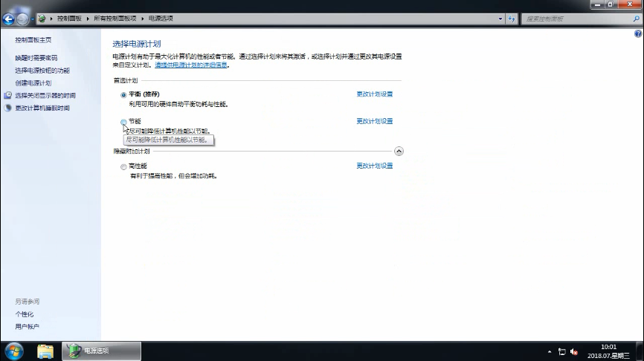This screenshot has height=361, width=644.
Task: Click the search magnifier icon
Action: (637, 19)
